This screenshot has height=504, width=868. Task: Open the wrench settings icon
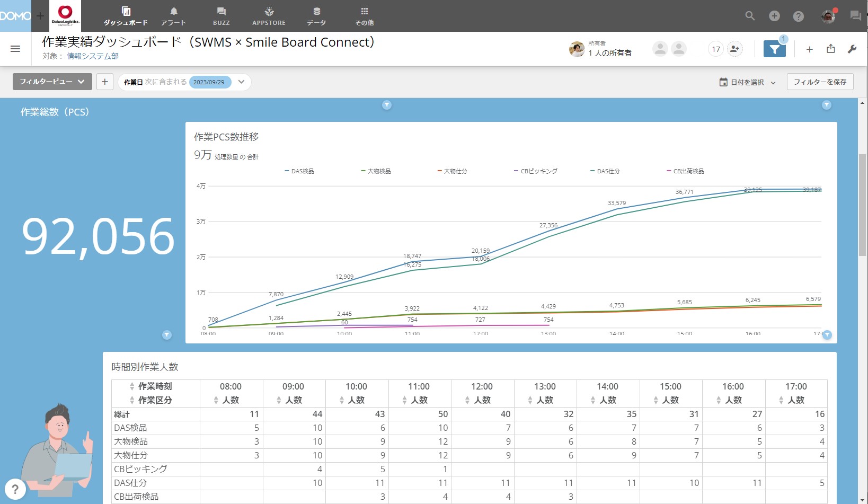[852, 49]
